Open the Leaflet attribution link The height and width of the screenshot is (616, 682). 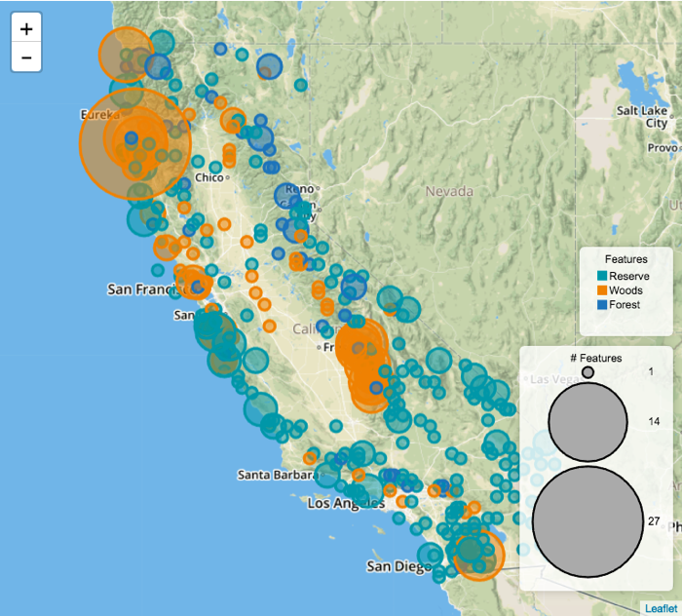tap(659, 606)
